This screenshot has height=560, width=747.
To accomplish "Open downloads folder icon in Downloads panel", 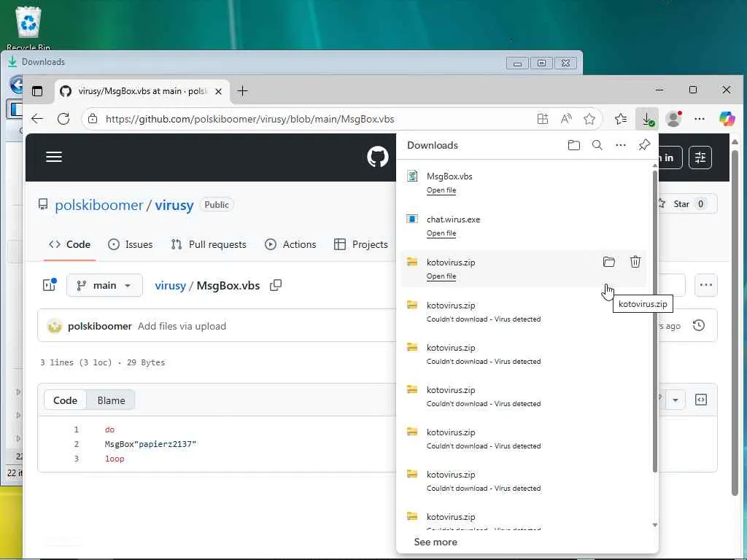I will point(574,145).
